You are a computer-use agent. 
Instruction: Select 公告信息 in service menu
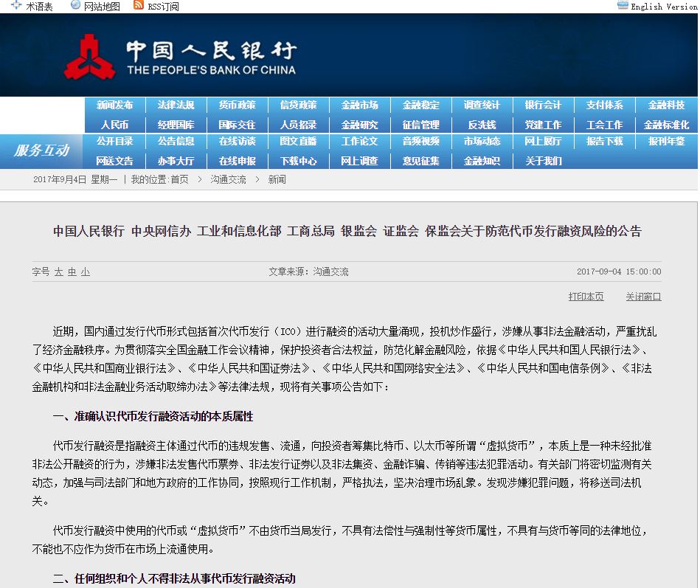coord(176,141)
